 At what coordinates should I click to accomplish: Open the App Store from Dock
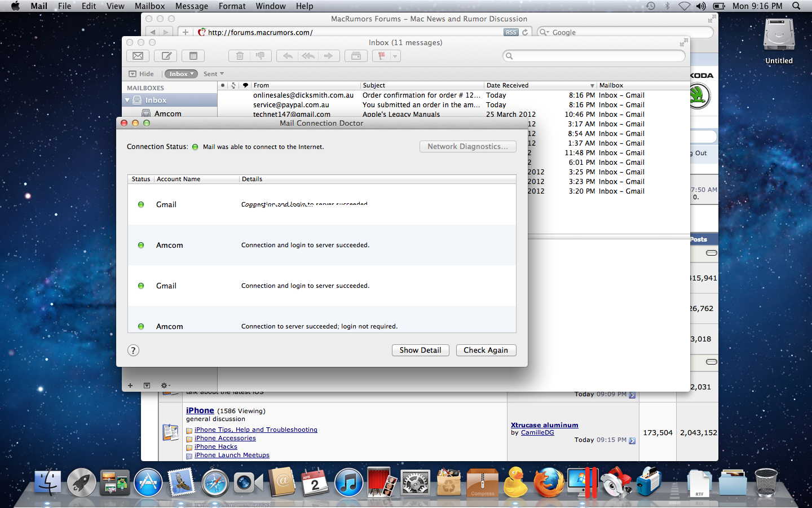pyautogui.click(x=148, y=483)
